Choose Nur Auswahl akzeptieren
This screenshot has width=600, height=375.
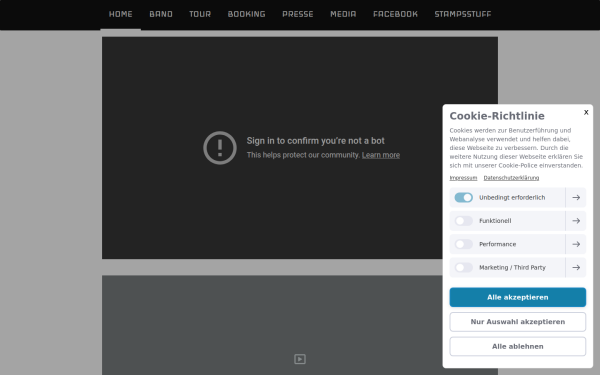[517, 322]
